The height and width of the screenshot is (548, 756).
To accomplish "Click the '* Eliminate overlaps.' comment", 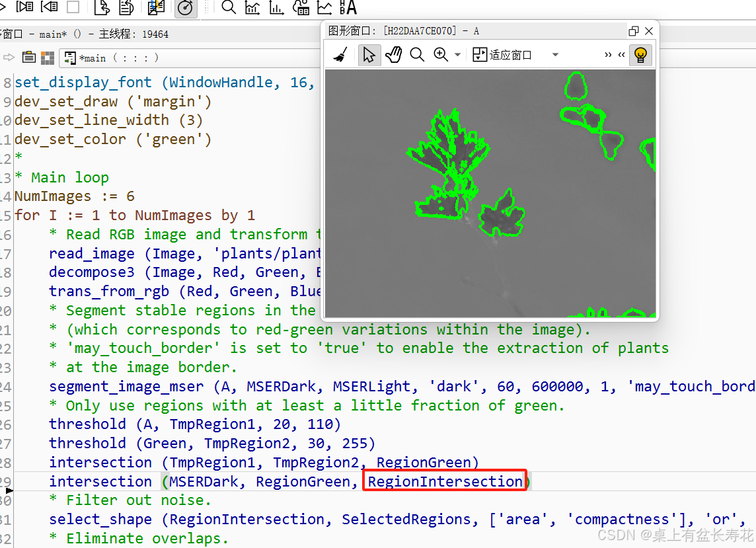I will [x=139, y=538].
